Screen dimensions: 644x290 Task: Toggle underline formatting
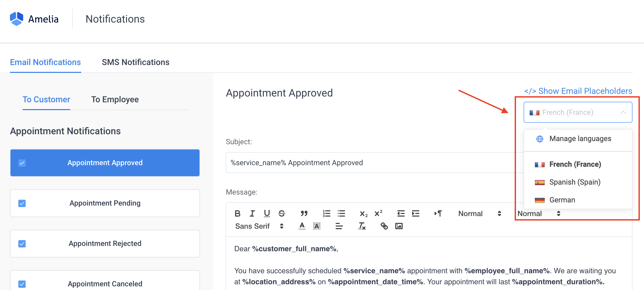267,213
